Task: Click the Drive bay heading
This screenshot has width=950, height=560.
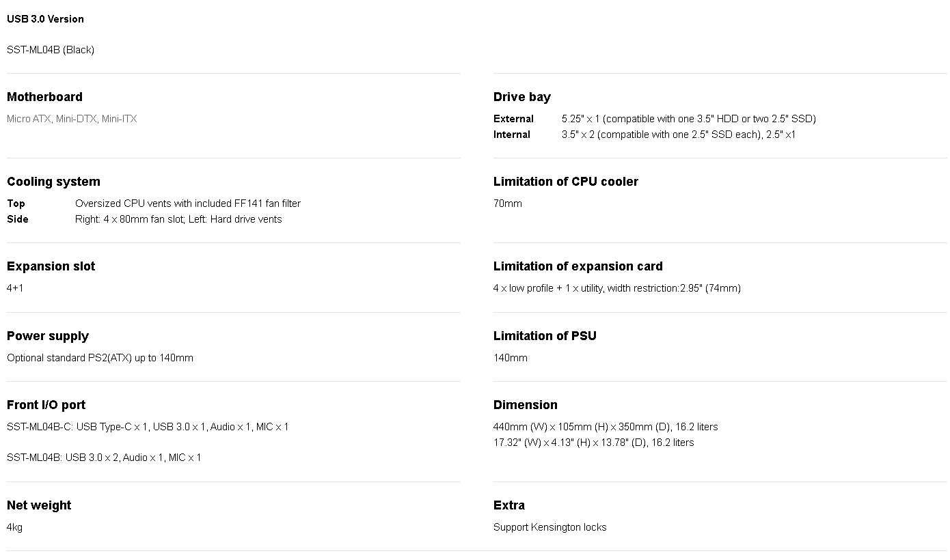Action: [x=522, y=97]
